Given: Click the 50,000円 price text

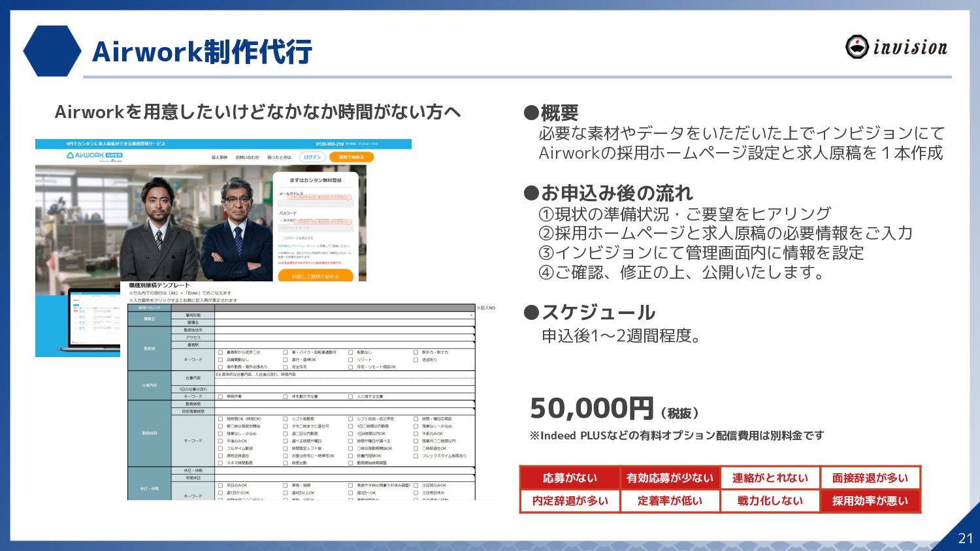Looking at the screenshot, I should pos(591,409).
